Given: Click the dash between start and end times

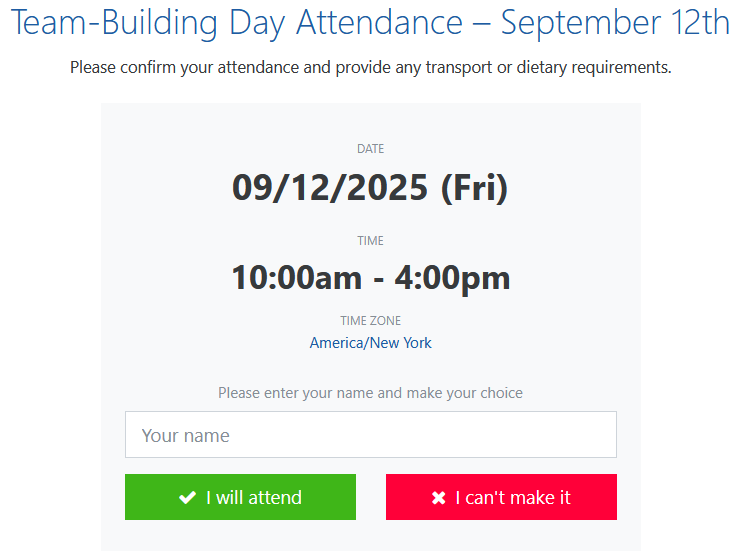Looking at the screenshot, I should click(x=378, y=279).
